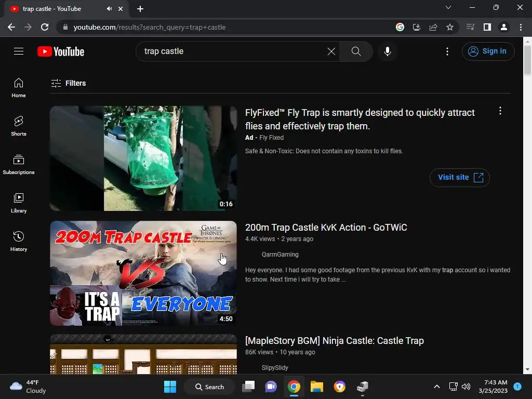
Task: Open the search Filters panel
Action: (68, 83)
